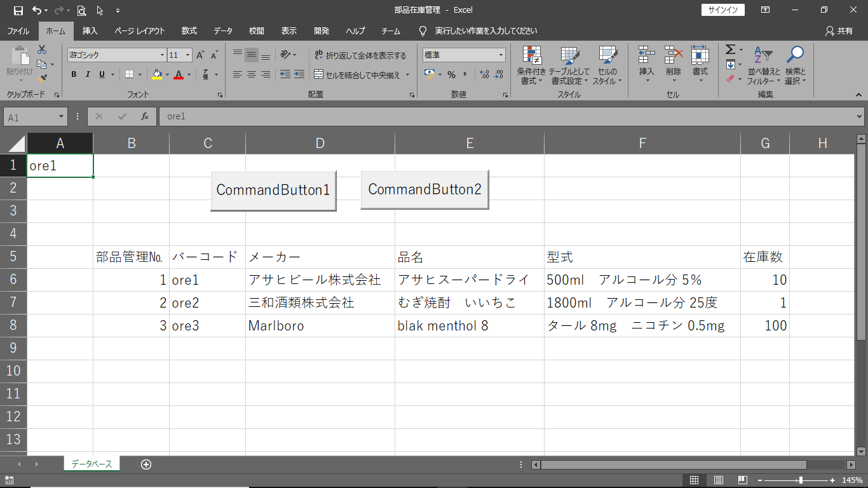Expand the Name Box dropdown arrow

62,117
